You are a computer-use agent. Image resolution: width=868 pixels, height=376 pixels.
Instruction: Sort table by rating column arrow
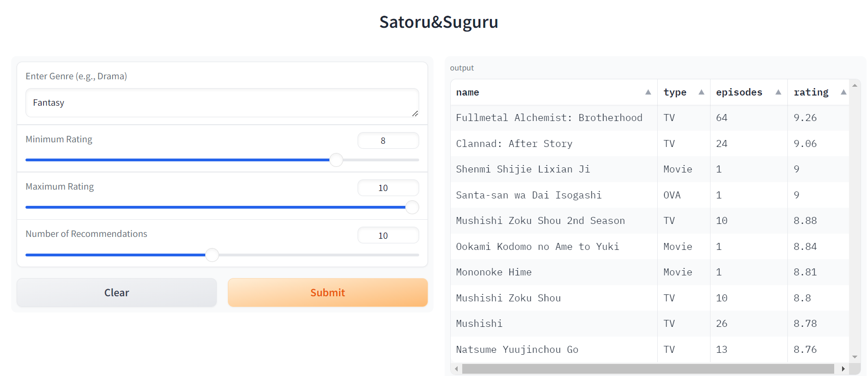point(843,92)
